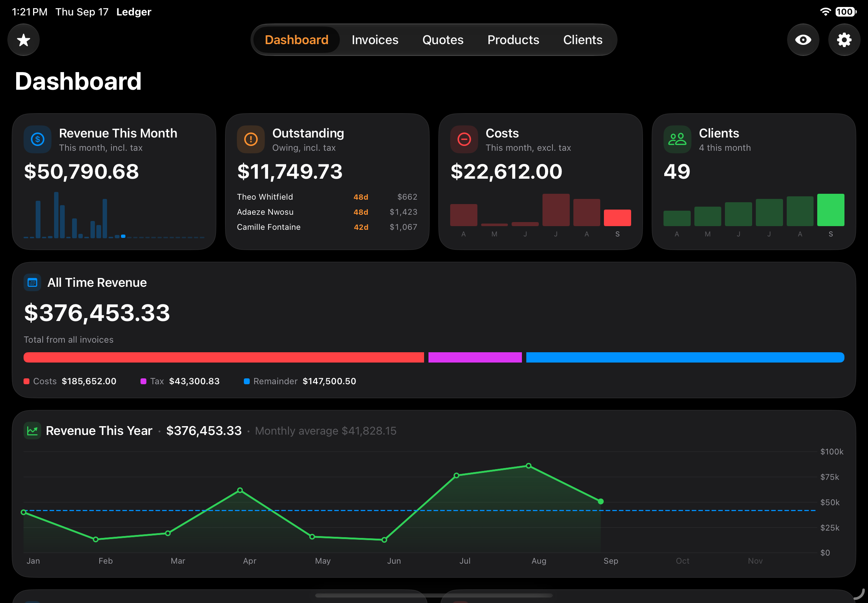Open Theo Whitfield outstanding row
This screenshot has width=868, height=603.
pos(327,197)
